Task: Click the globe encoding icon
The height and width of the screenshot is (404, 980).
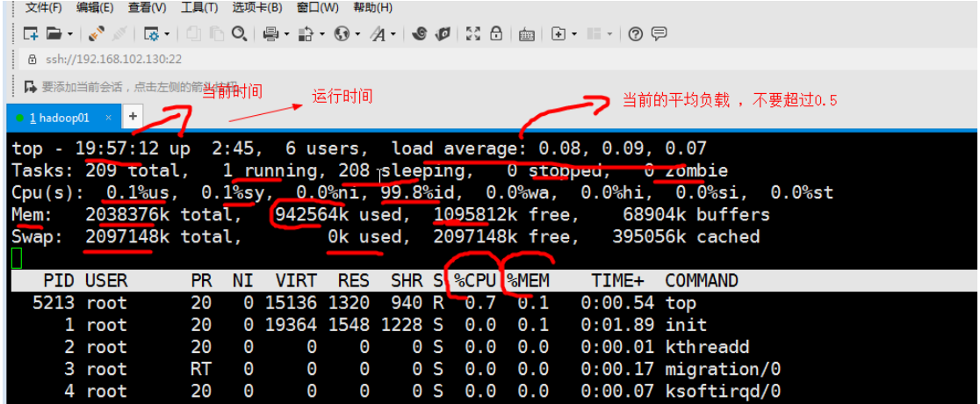Action: coord(342,33)
